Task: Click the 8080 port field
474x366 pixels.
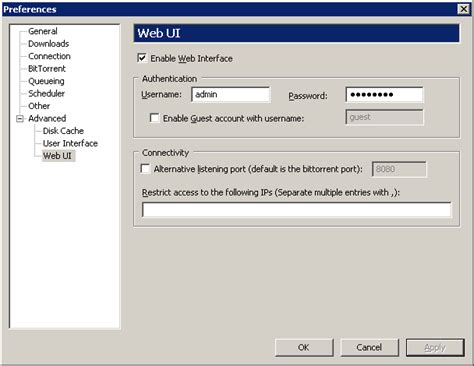Action: click(399, 169)
